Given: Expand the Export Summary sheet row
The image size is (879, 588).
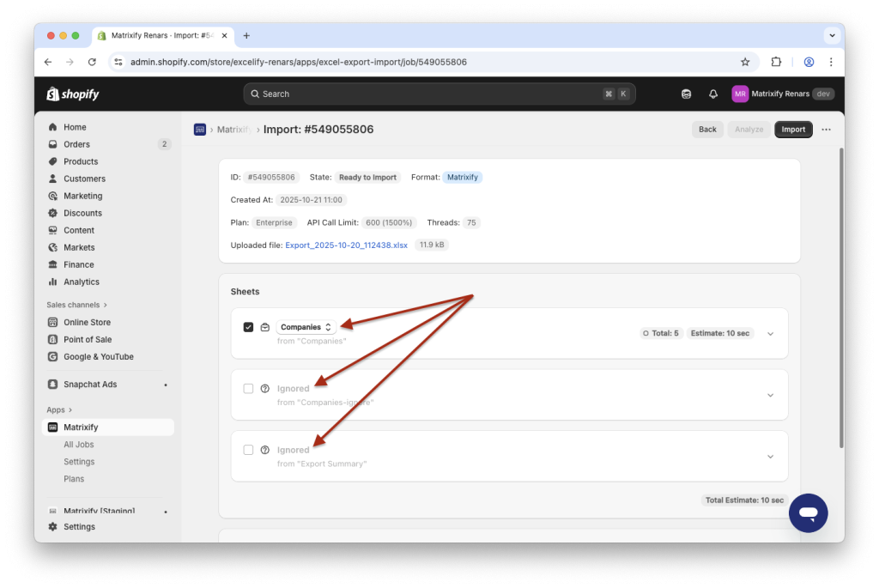Looking at the screenshot, I should coord(770,456).
